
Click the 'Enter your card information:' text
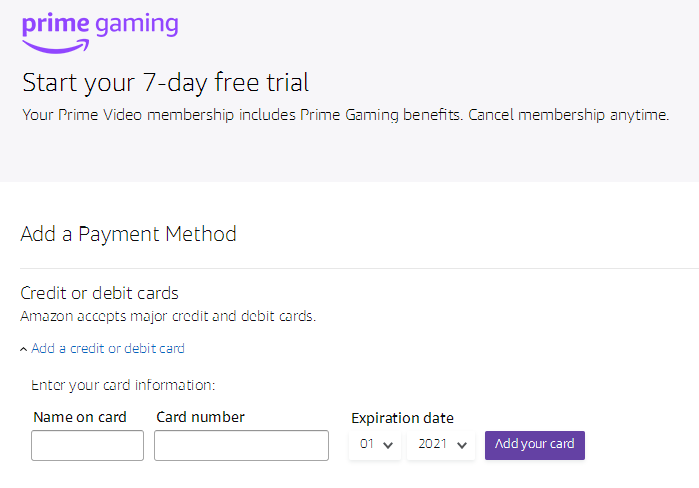click(x=123, y=385)
